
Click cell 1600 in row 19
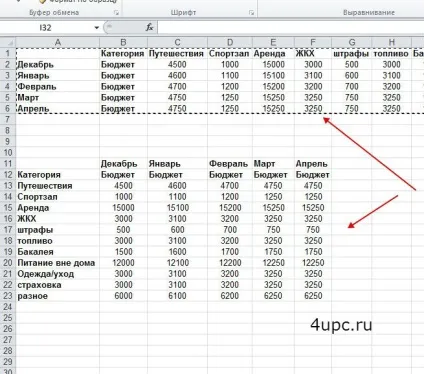[x=177, y=252]
